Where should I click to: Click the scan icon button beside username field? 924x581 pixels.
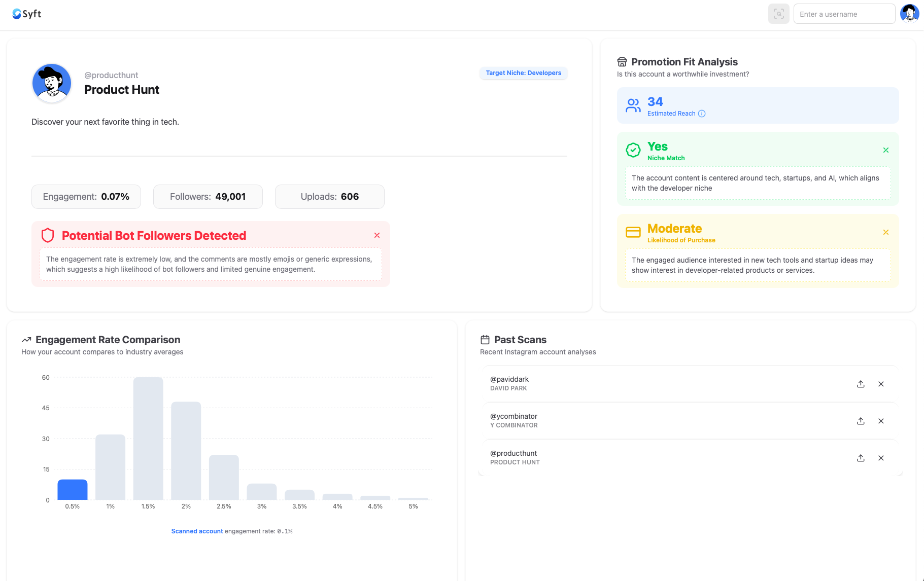coord(778,14)
